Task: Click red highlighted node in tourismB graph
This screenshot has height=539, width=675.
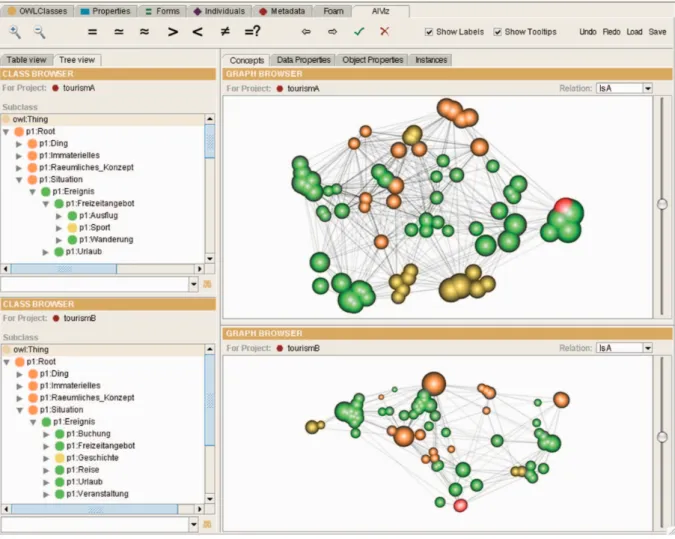Action: coord(460,505)
